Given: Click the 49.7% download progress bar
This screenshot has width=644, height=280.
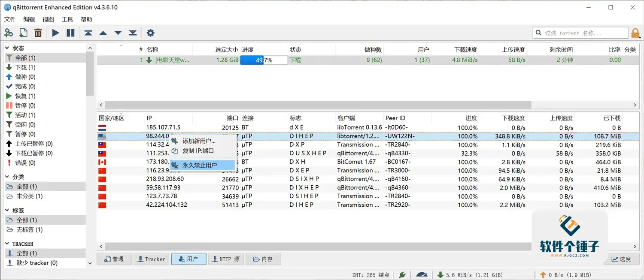Looking at the screenshot, I should click(x=263, y=60).
